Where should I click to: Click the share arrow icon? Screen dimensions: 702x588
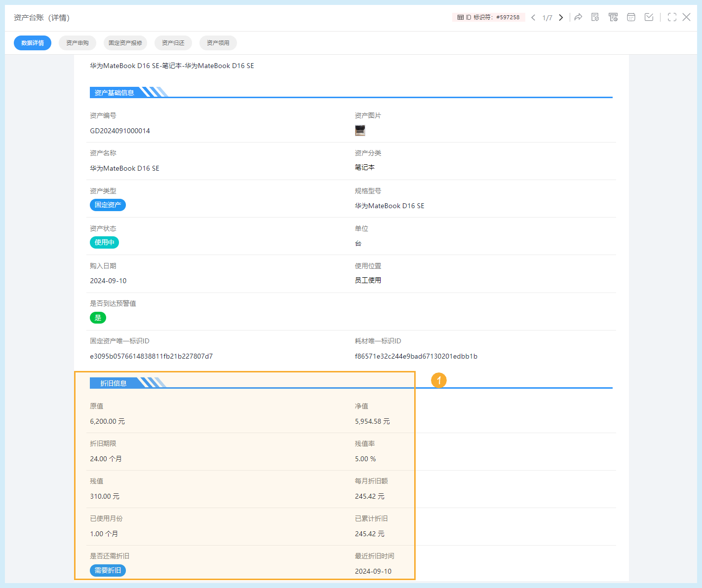coord(578,17)
